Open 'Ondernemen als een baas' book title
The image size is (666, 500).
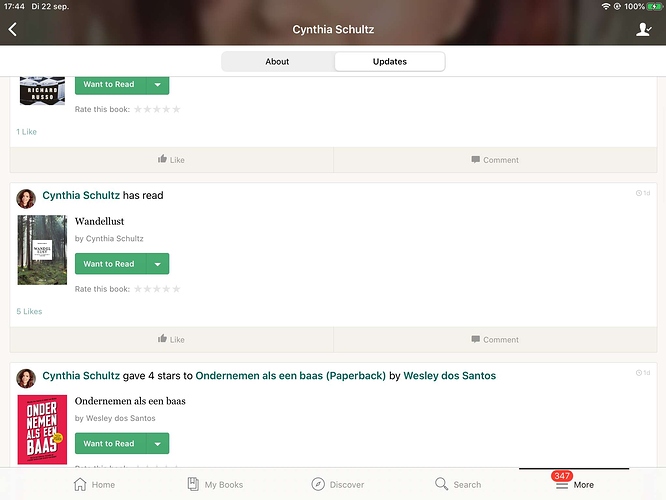point(130,401)
